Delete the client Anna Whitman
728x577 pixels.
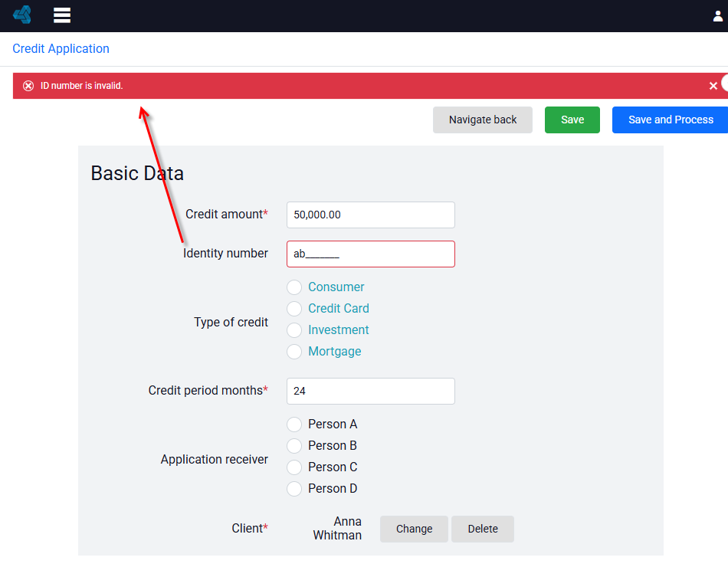pyautogui.click(x=482, y=529)
